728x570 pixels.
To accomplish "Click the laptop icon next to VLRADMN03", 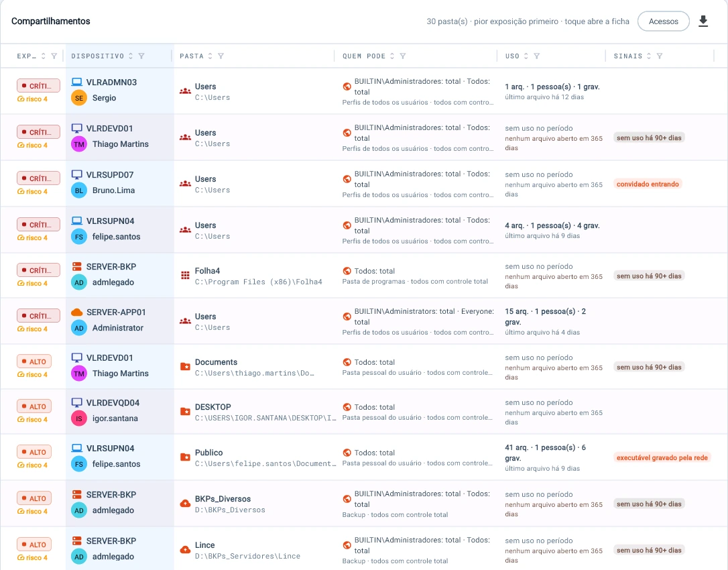I will click(x=76, y=82).
